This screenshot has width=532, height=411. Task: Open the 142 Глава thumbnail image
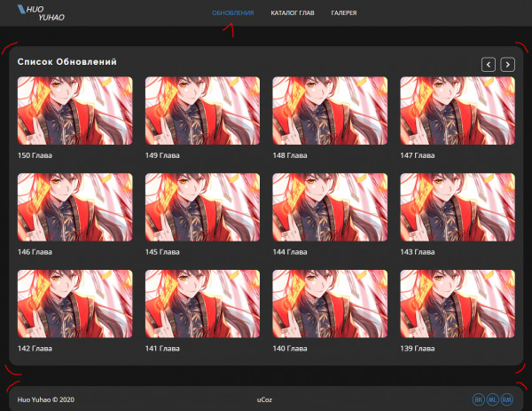(x=75, y=304)
